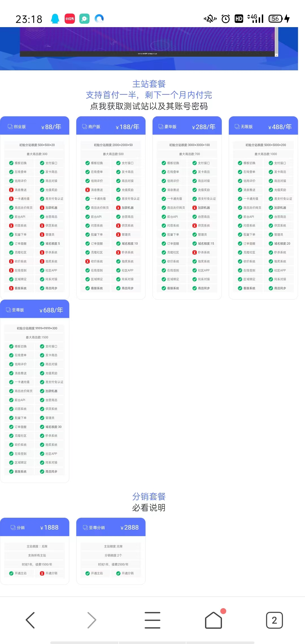Open the 必看说明 instructions link
The width and height of the screenshot is (305, 644).
149,508
